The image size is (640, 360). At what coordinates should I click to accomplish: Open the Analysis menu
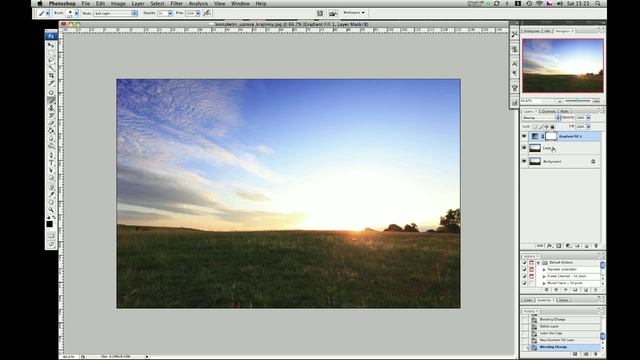coord(198,4)
